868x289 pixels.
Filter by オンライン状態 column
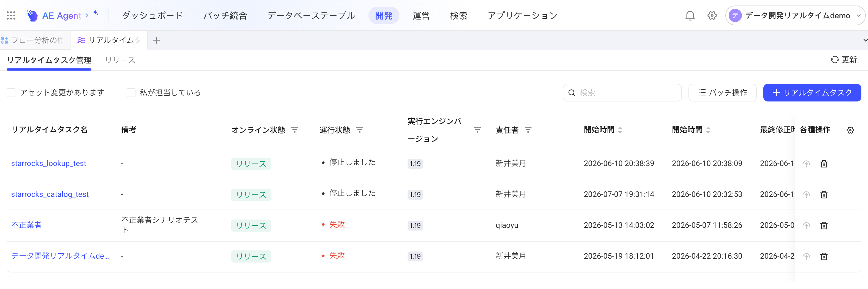pyautogui.click(x=294, y=130)
